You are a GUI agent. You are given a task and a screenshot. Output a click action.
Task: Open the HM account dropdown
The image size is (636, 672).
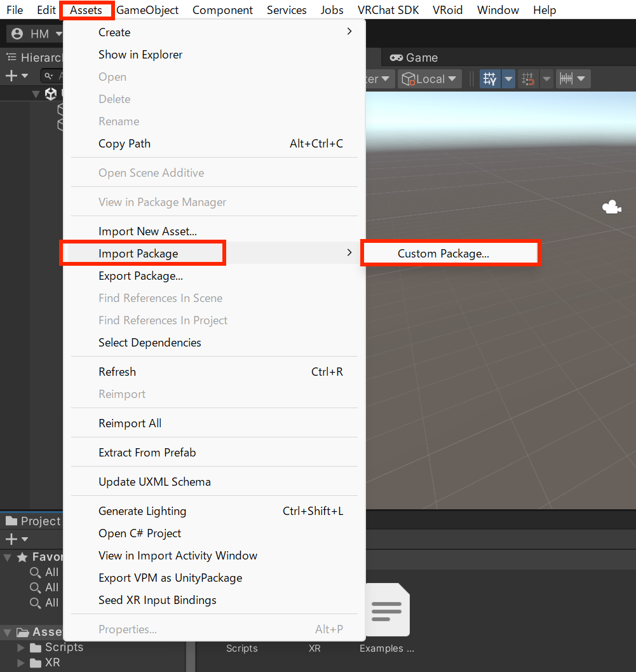[35, 34]
